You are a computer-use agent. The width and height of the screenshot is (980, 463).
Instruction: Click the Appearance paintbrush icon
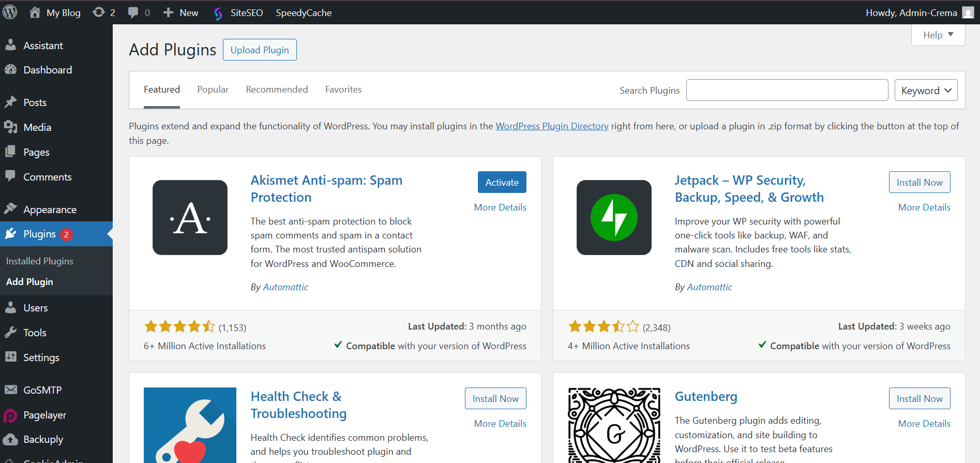(10, 209)
